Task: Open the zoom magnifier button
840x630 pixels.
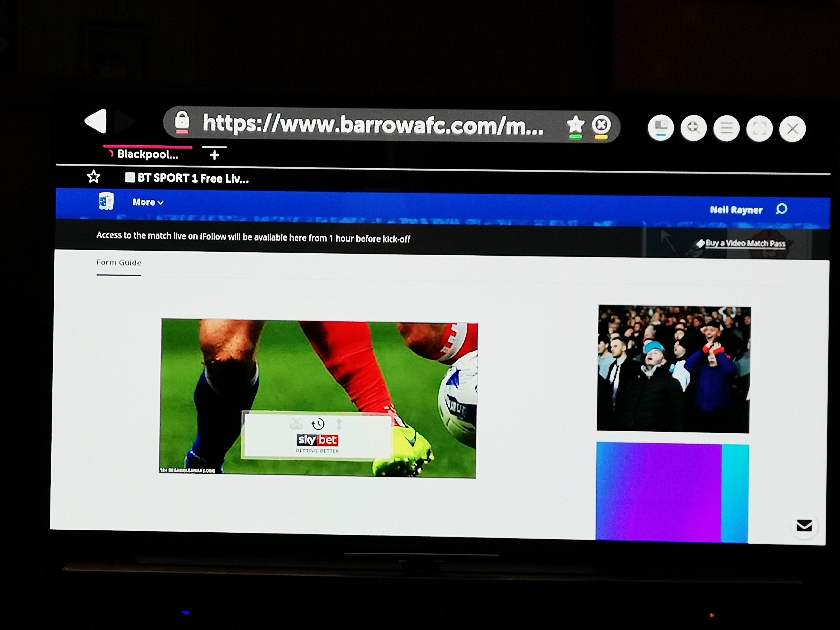Action: click(x=693, y=128)
